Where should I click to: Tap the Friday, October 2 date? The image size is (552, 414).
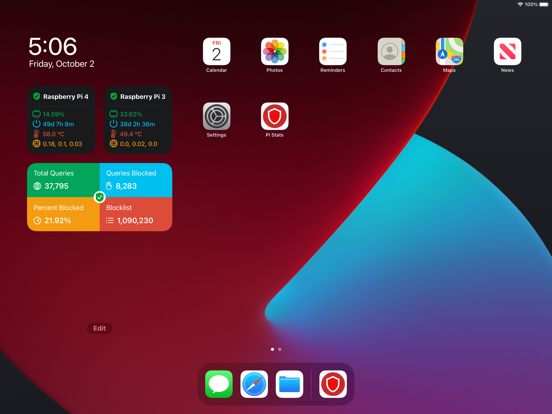click(62, 64)
